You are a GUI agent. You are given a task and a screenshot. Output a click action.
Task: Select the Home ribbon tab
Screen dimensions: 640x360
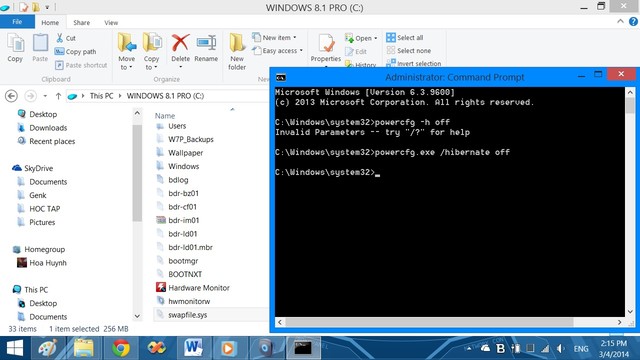(x=50, y=22)
